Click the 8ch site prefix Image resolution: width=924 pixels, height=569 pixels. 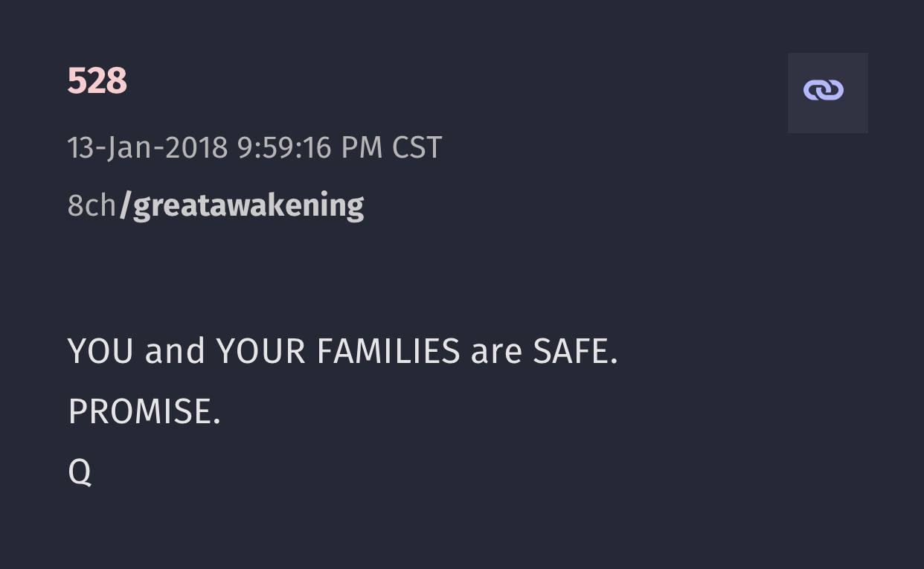point(92,206)
